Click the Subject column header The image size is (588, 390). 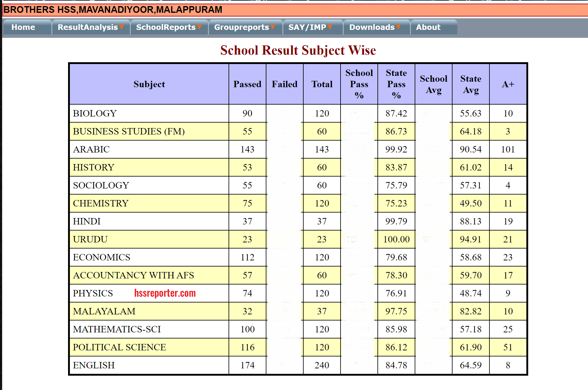149,84
